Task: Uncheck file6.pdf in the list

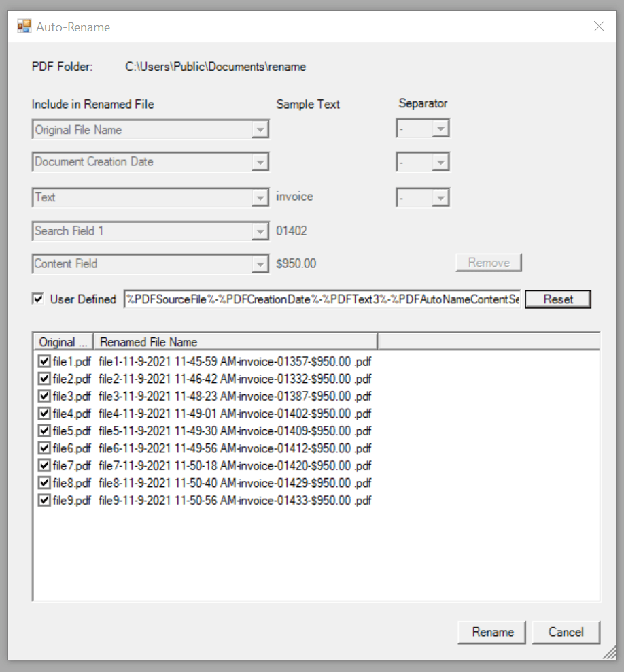Action: click(44, 448)
